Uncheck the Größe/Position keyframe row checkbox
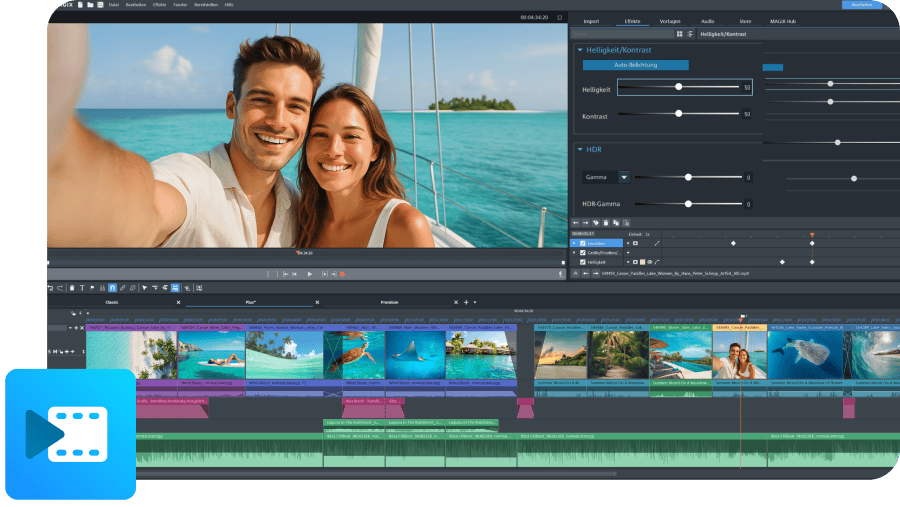900x507 pixels. point(583,252)
